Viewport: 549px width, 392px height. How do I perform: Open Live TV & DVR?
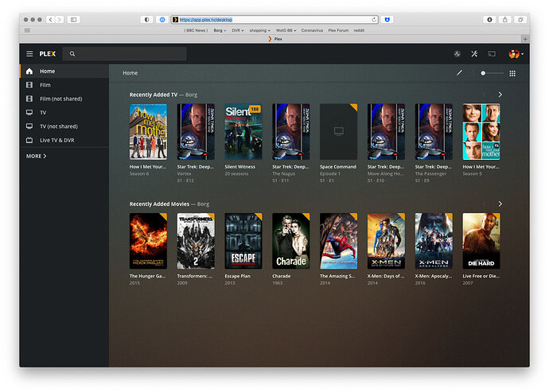pos(64,140)
